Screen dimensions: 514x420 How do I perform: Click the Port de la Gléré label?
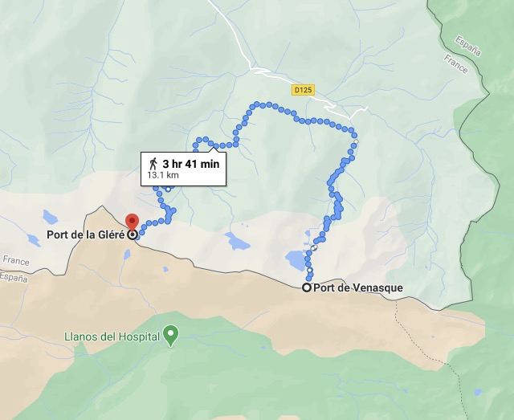click(86, 234)
